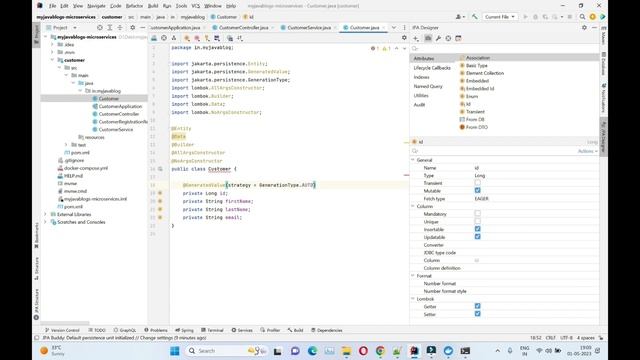The width and height of the screenshot is (640, 360).
Task: Open the Maven side tool window
Action: (603, 36)
